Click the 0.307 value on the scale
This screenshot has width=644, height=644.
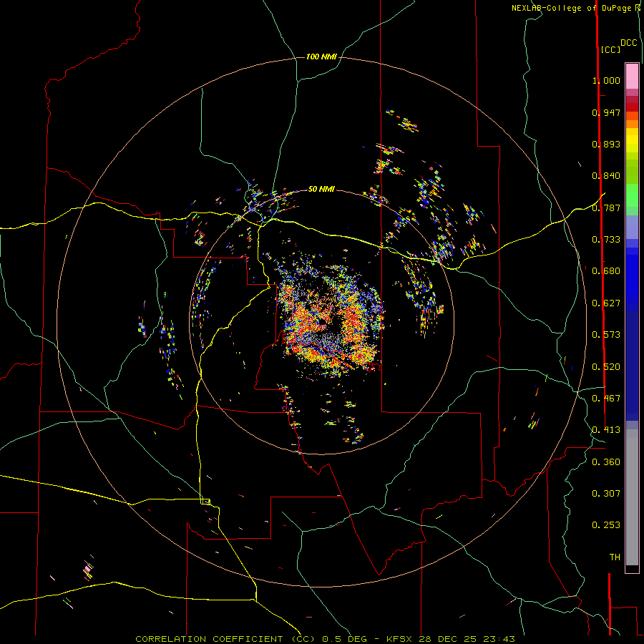click(606, 494)
